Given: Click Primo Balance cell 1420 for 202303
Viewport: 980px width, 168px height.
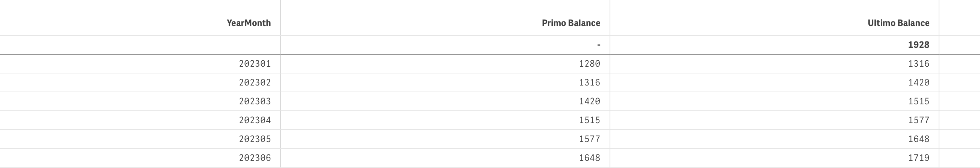Looking at the screenshot, I should tap(589, 101).
